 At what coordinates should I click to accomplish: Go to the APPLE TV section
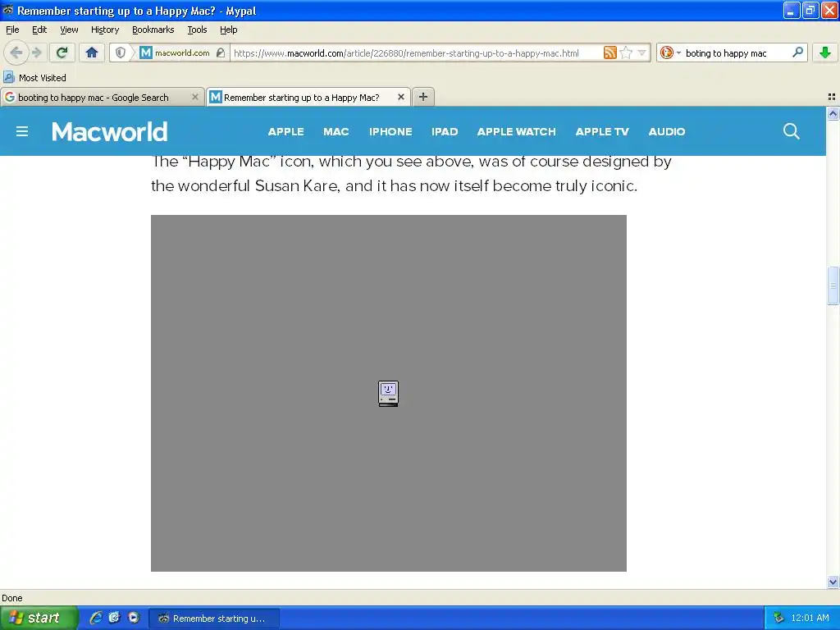(x=602, y=132)
